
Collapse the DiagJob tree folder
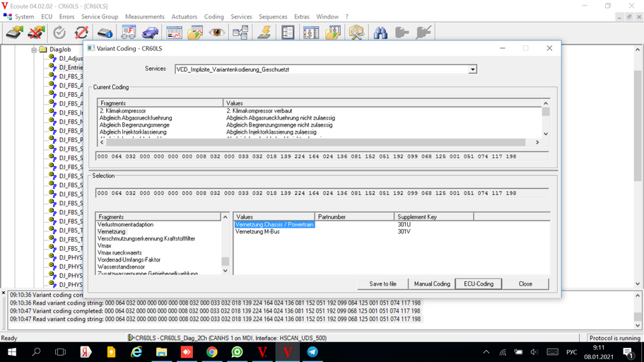34,49
